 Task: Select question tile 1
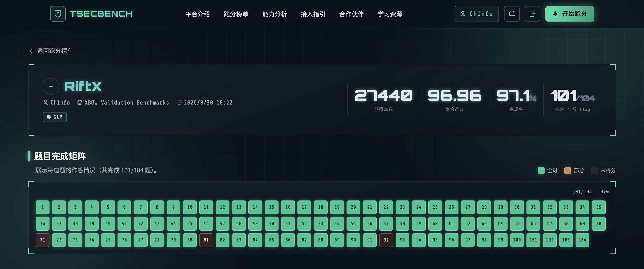(x=42, y=207)
